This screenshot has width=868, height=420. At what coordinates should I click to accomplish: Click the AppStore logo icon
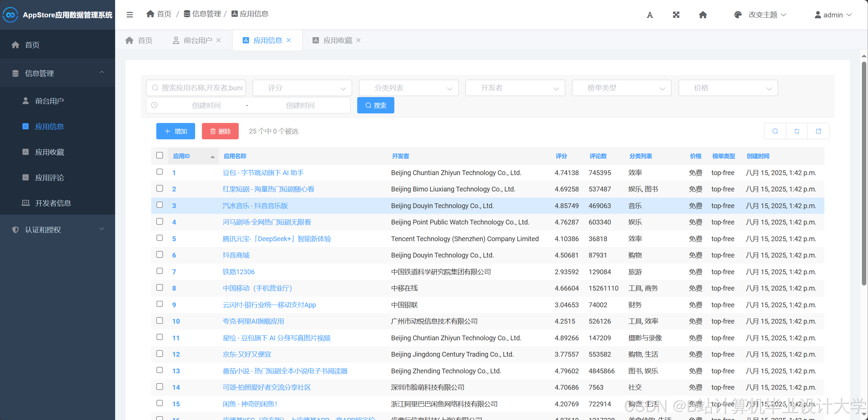(x=10, y=15)
